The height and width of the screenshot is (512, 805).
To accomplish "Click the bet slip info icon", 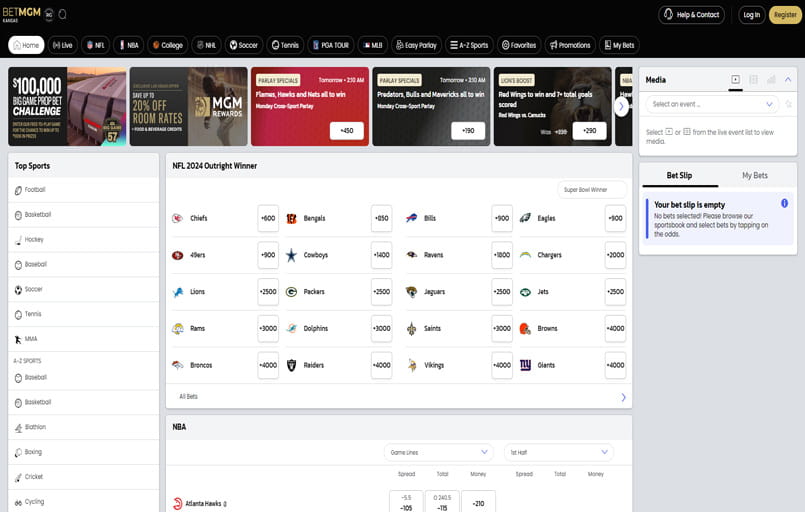I will click(x=784, y=203).
